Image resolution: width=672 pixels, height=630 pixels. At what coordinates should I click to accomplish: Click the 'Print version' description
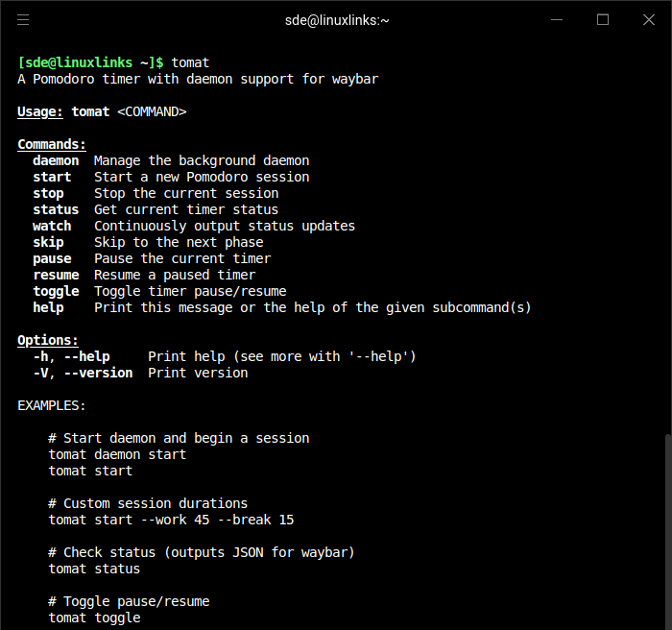point(198,373)
